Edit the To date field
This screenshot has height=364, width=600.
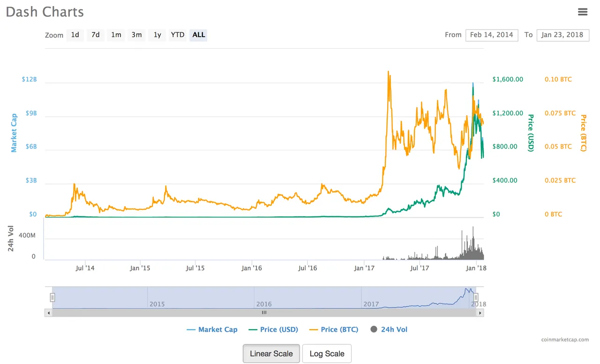(563, 35)
